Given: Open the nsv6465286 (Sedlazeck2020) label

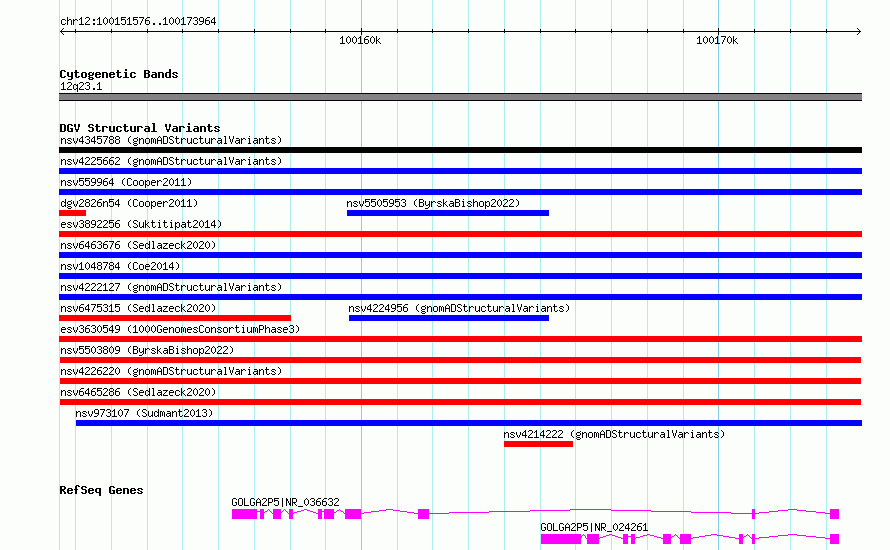Looking at the screenshot, I should pos(138,392).
